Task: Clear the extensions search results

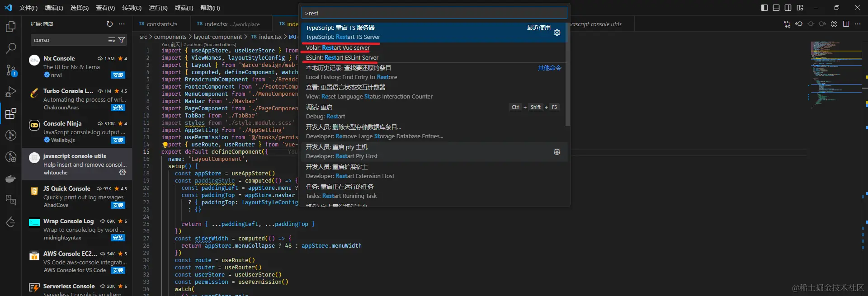Action: click(x=112, y=40)
